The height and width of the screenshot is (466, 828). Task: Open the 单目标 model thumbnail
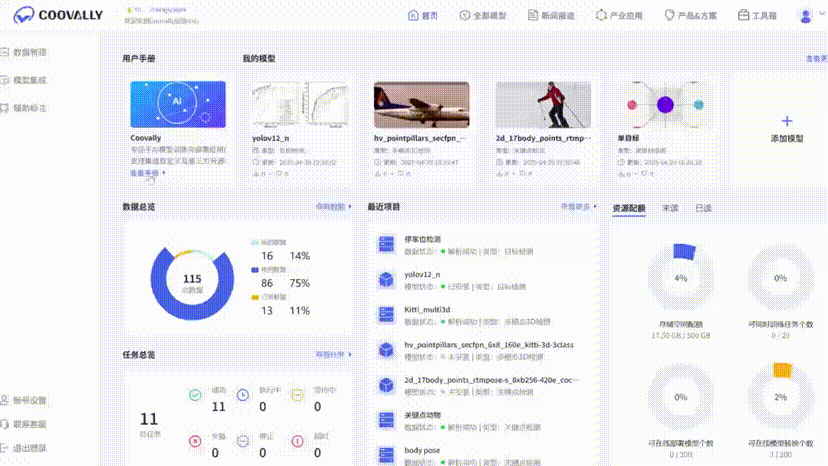tap(665, 104)
